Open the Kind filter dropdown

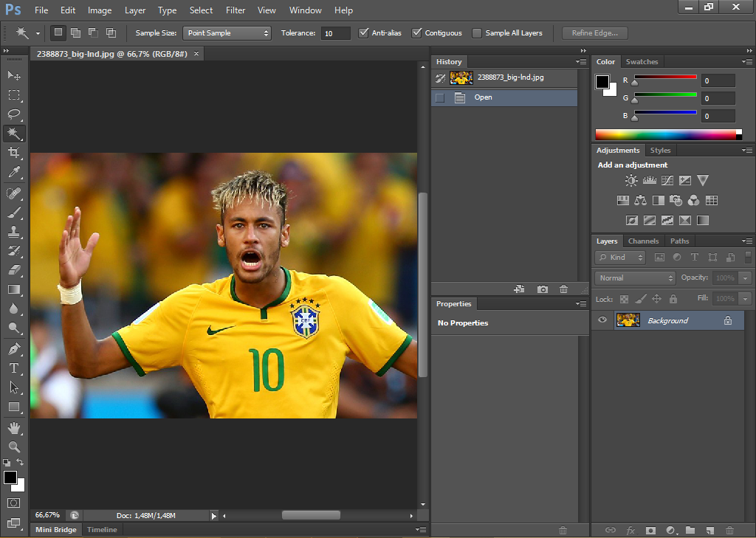tap(619, 257)
